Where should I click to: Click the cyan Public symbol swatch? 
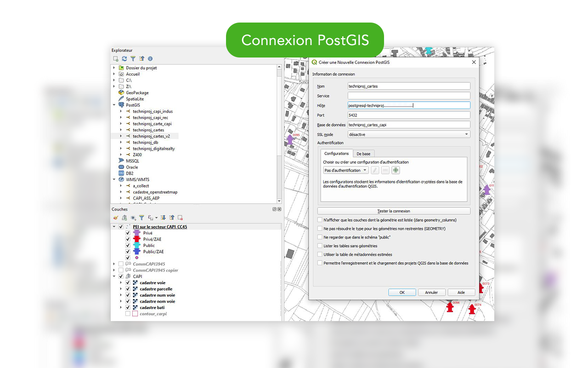tap(136, 245)
